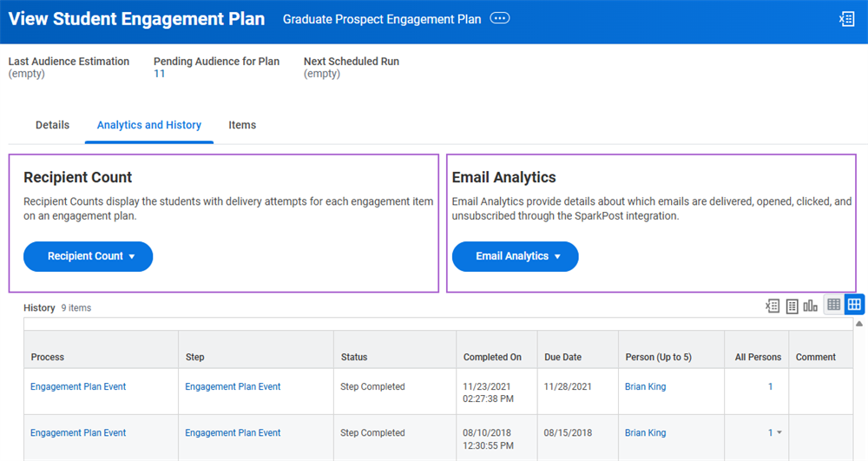Open Engagement Plan Event step dated 08/10/2018
Viewport: 868px width, 461px height.
(233, 432)
